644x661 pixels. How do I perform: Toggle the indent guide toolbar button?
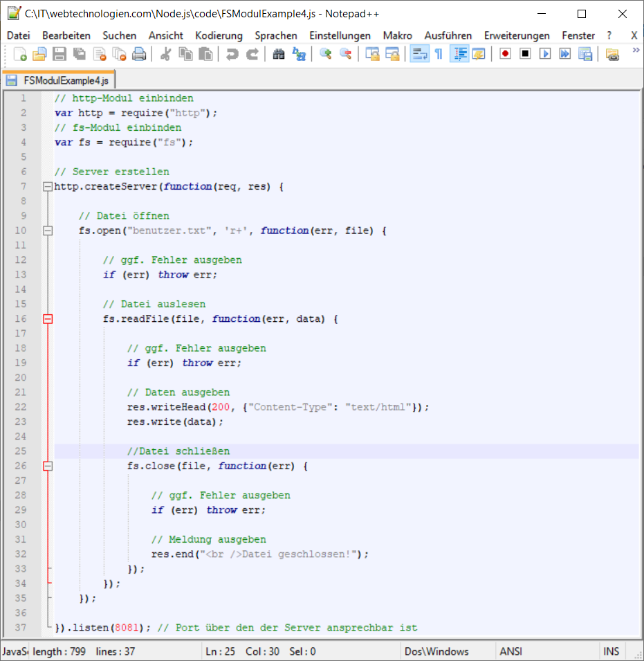pos(459,54)
